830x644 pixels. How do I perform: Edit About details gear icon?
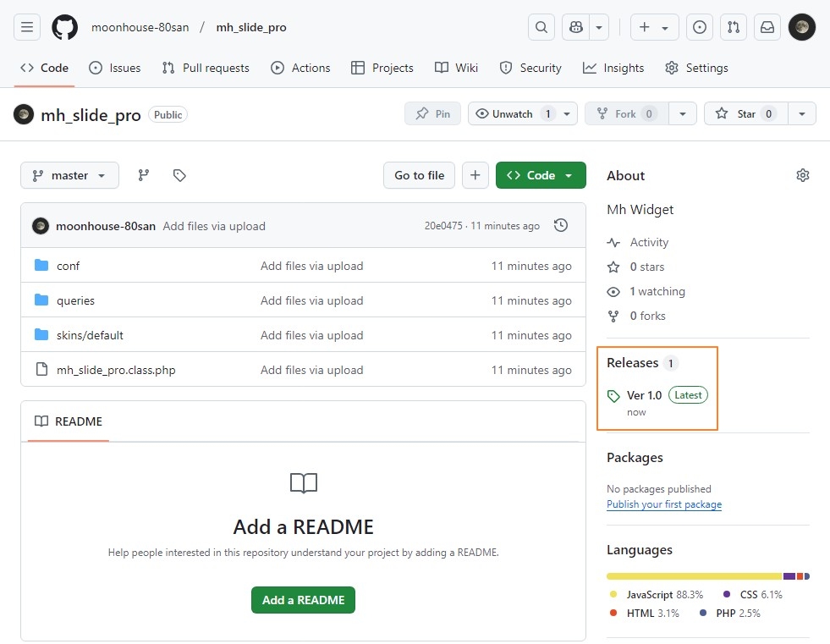[802, 175]
